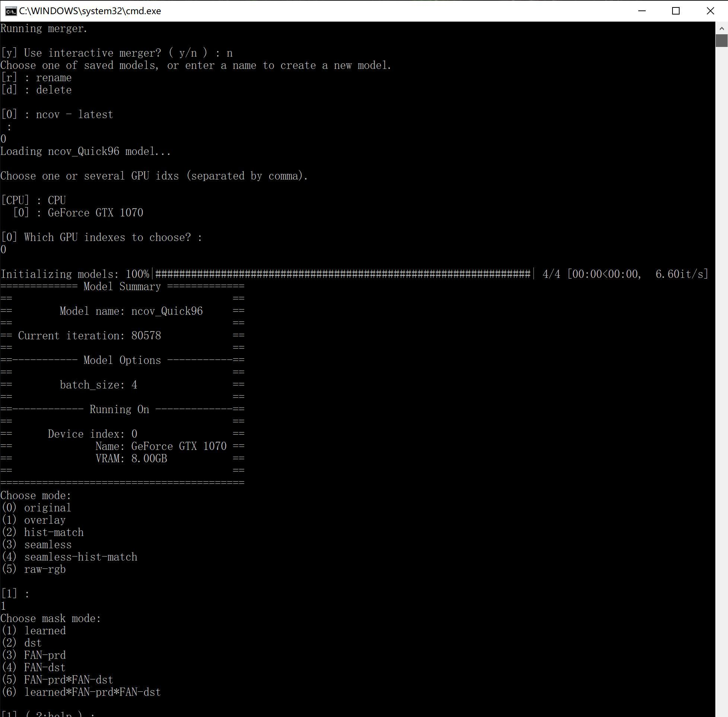Click the cmd.exe icon in the title bar

coord(10,11)
